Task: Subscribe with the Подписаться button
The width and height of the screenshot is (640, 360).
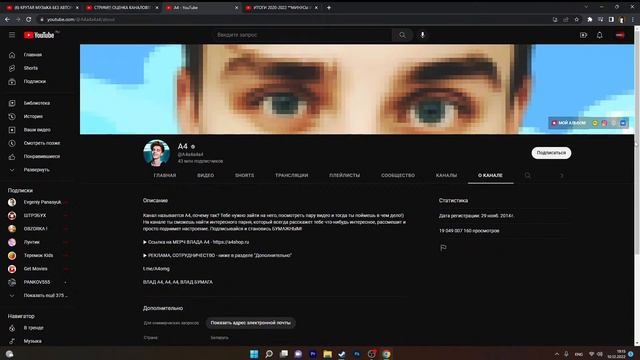Action: pos(551,153)
